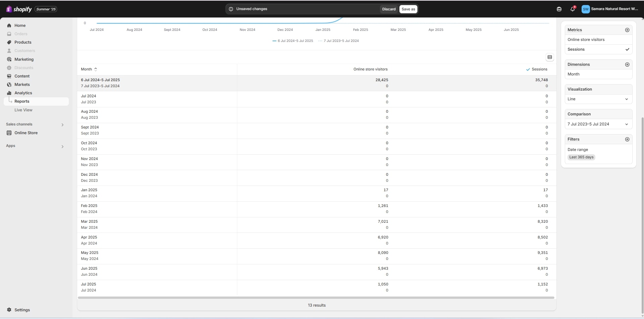Click the Shopify logo
The image size is (644, 319).
[19, 9]
